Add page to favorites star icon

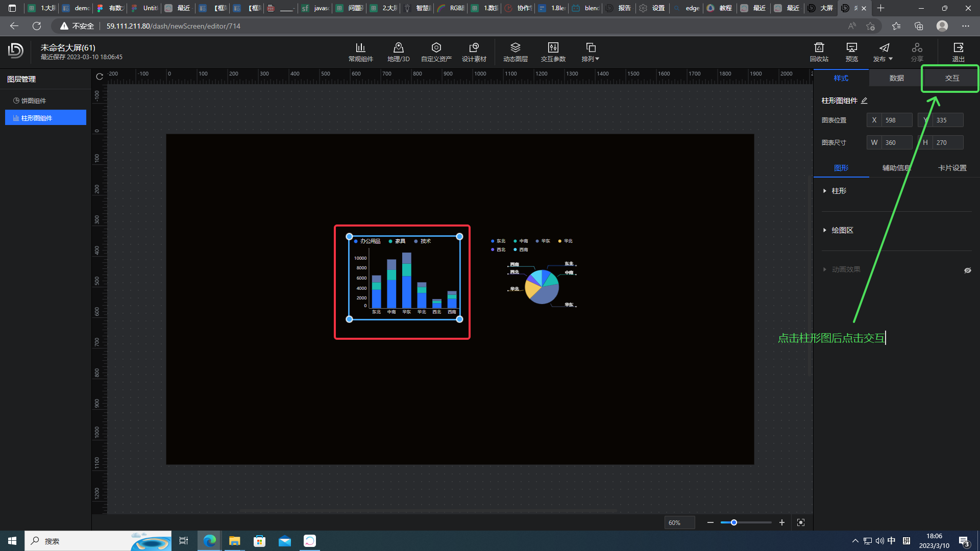pos(871,26)
